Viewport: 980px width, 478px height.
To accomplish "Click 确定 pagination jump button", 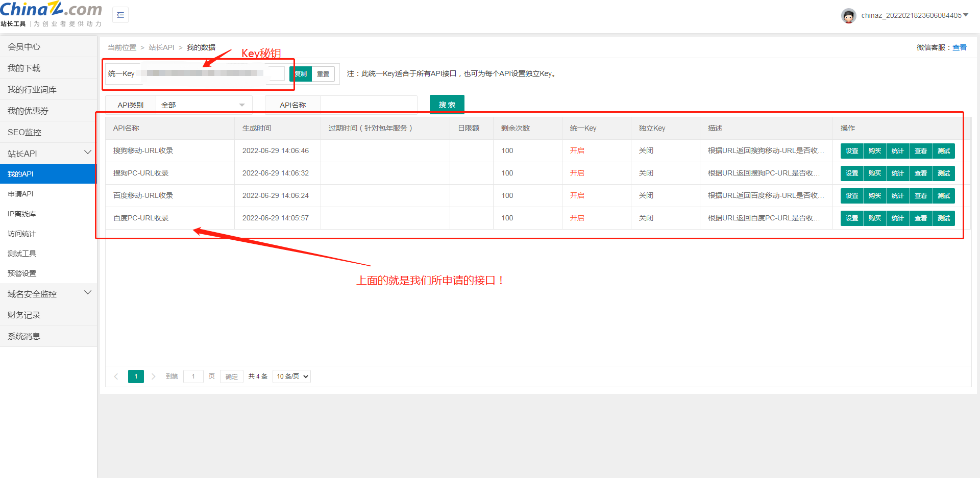I will [232, 376].
